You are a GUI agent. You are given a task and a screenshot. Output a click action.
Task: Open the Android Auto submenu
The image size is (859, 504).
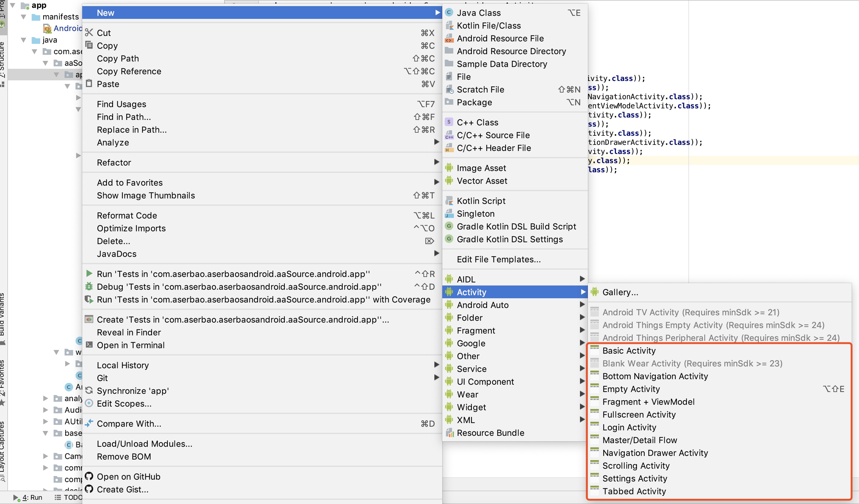point(515,305)
